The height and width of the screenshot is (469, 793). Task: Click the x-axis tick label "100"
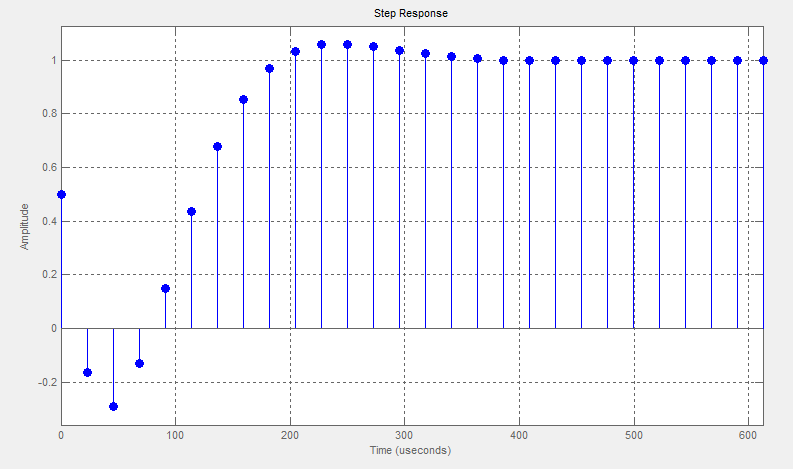[x=175, y=435]
